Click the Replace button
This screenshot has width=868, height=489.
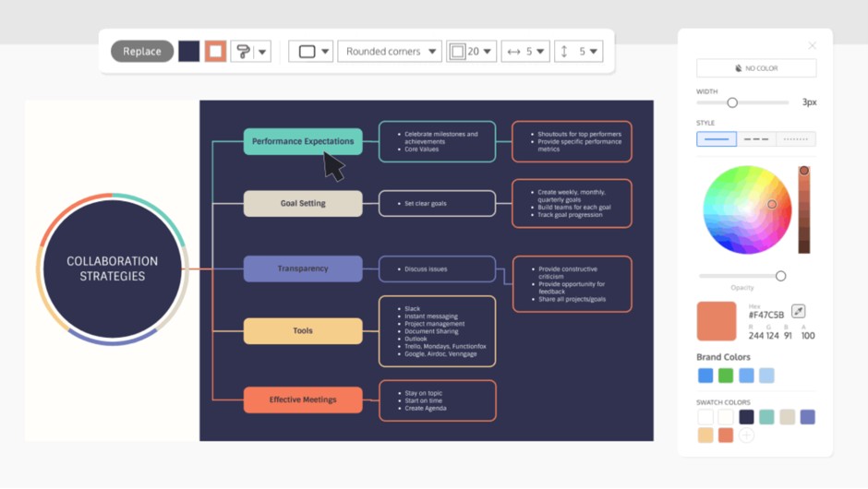pos(141,52)
